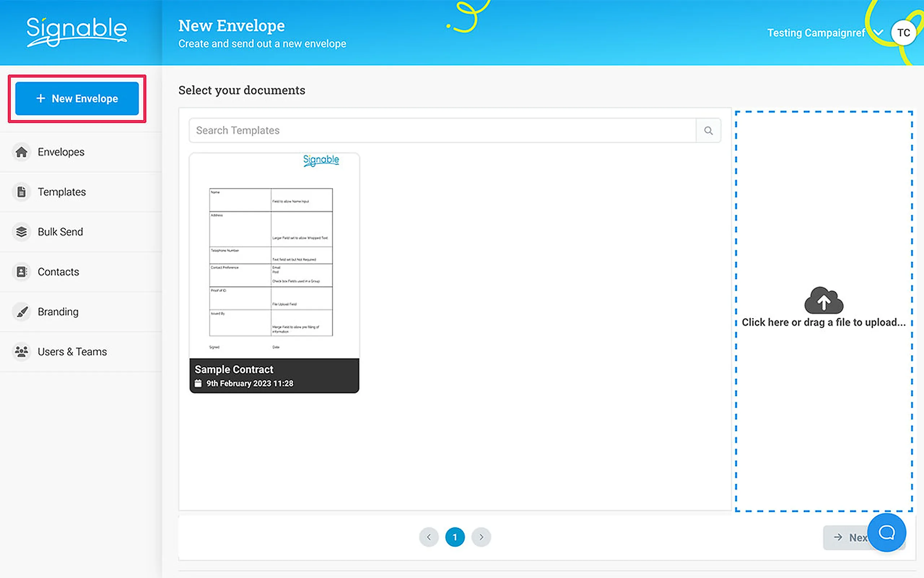Open the Templates menu item
Image resolution: width=924 pixels, height=578 pixels.
(81, 192)
